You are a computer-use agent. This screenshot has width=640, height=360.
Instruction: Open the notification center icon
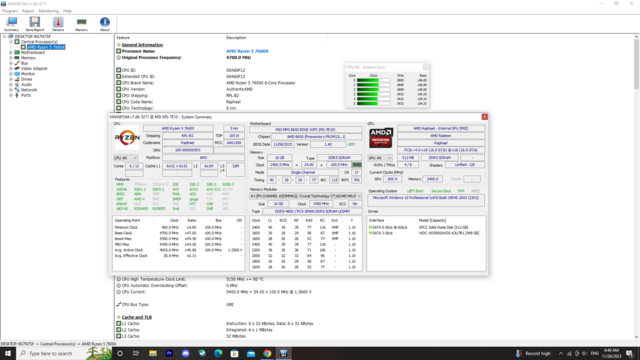(x=630, y=353)
